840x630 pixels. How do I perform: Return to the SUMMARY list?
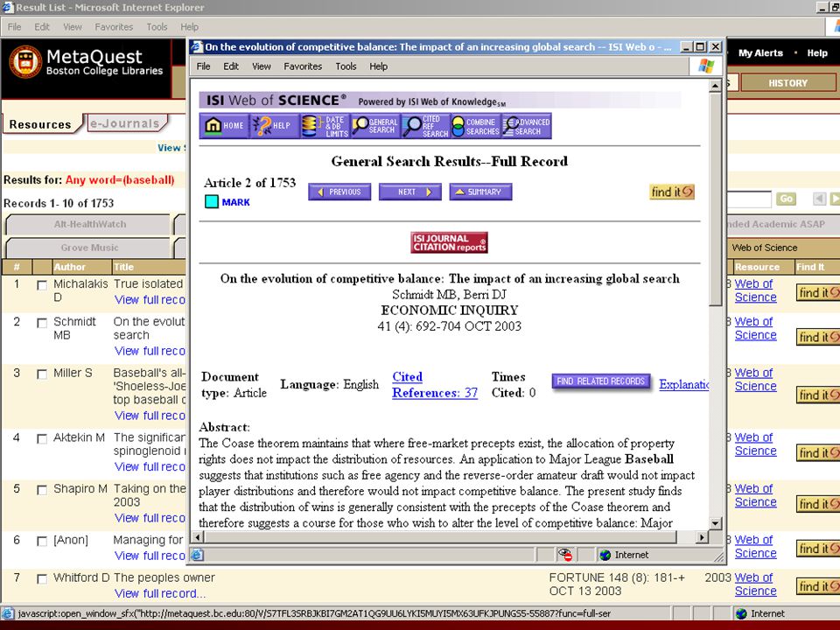[480, 192]
